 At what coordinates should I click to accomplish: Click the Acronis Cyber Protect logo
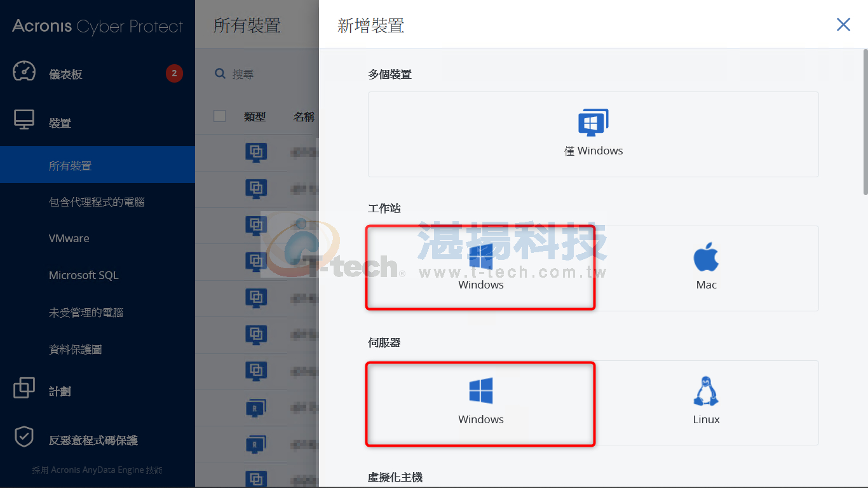click(x=97, y=26)
